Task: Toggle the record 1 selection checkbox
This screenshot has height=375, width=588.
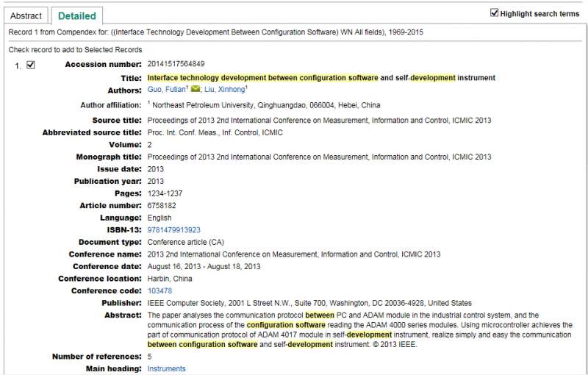Action: tap(31, 65)
